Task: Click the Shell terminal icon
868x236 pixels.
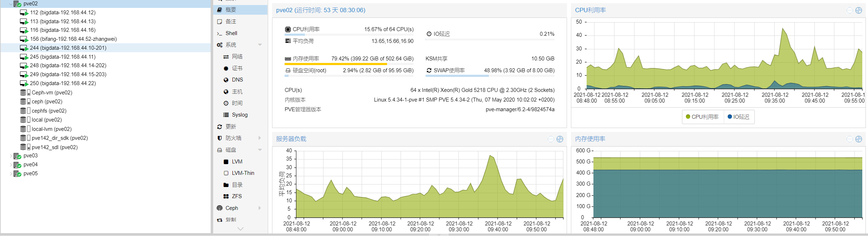Action: 220,33
